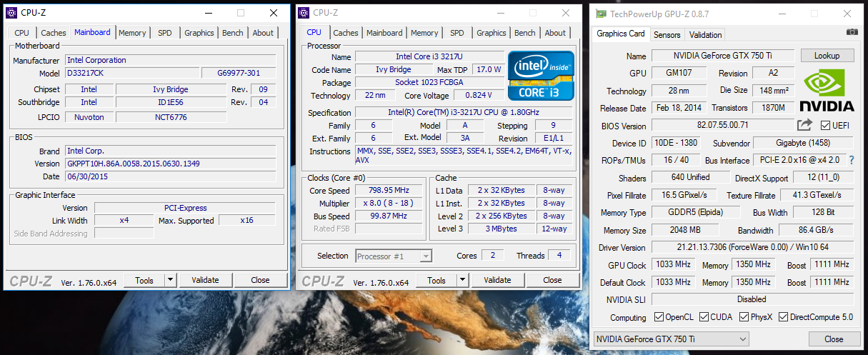Open About tab in left CPU-Z window

263,33
